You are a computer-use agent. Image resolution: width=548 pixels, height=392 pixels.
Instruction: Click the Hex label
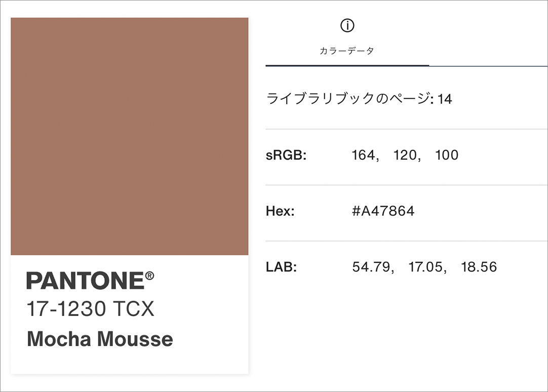pos(280,211)
